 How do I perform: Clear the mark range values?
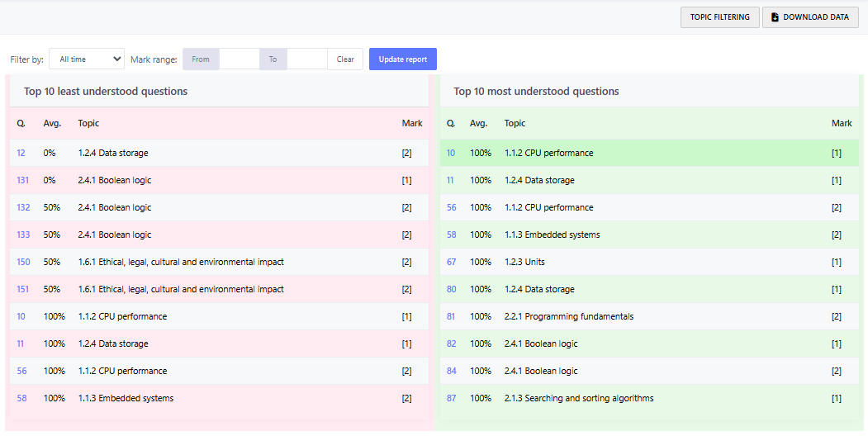(x=345, y=59)
